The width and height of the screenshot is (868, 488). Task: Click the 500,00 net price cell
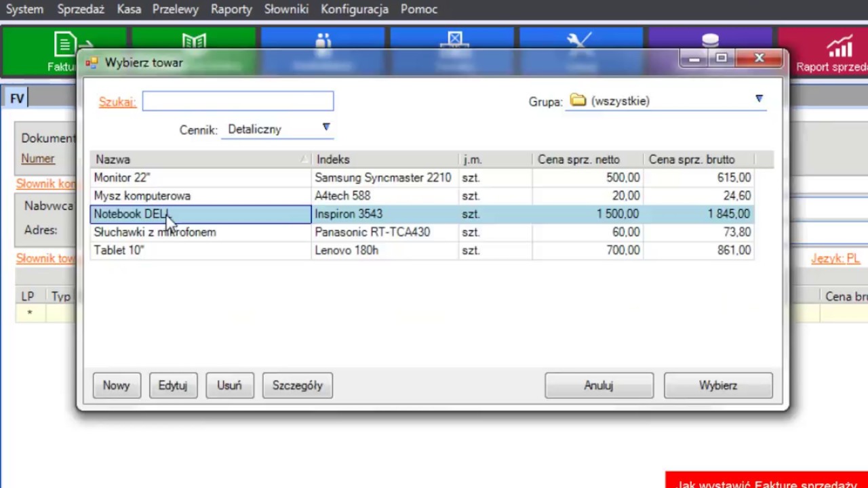587,178
